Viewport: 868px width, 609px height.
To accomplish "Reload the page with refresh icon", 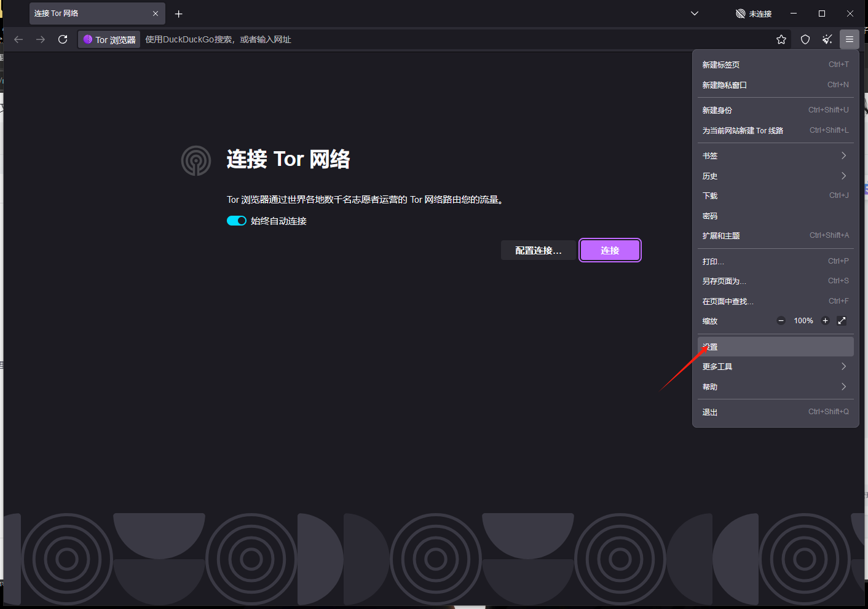I will click(x=63, y=39).
